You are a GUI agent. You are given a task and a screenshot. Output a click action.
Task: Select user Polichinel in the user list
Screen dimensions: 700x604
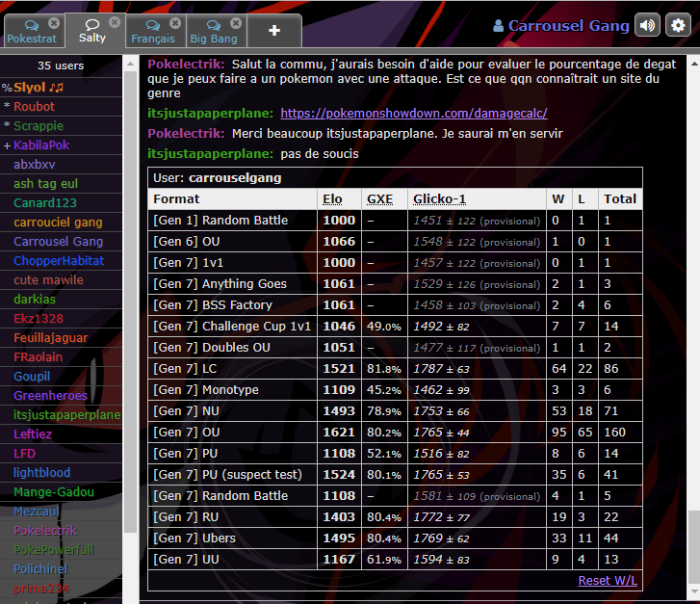62,568
